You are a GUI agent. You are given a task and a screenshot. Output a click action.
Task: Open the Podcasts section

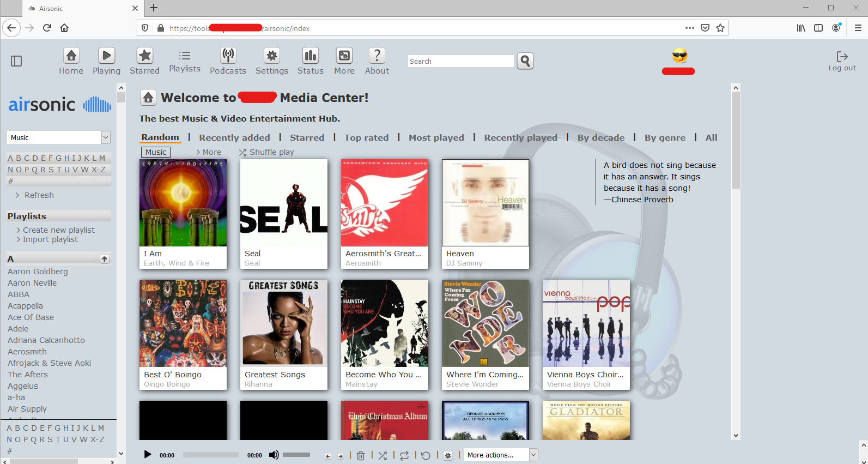coord(228,56)
